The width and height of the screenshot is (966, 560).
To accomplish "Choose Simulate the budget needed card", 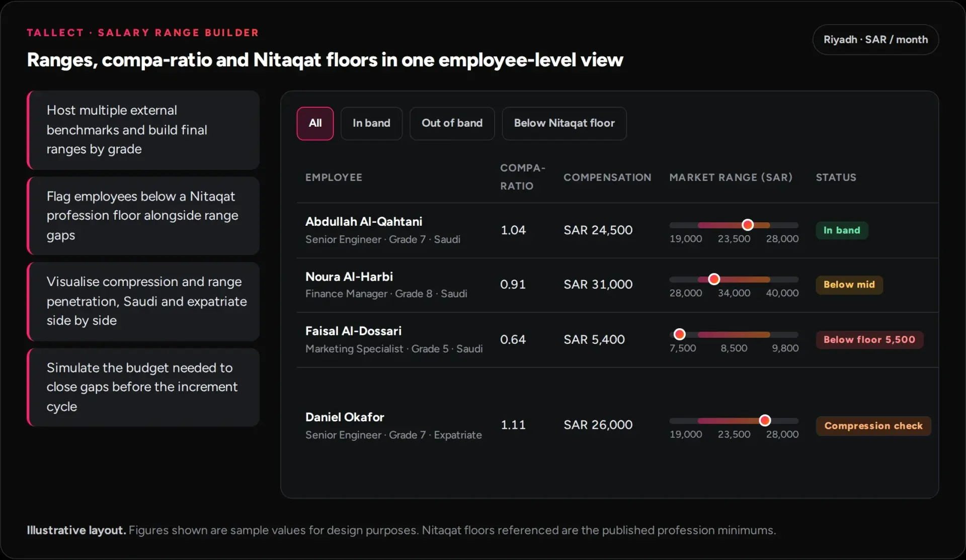I will [143, 387].
